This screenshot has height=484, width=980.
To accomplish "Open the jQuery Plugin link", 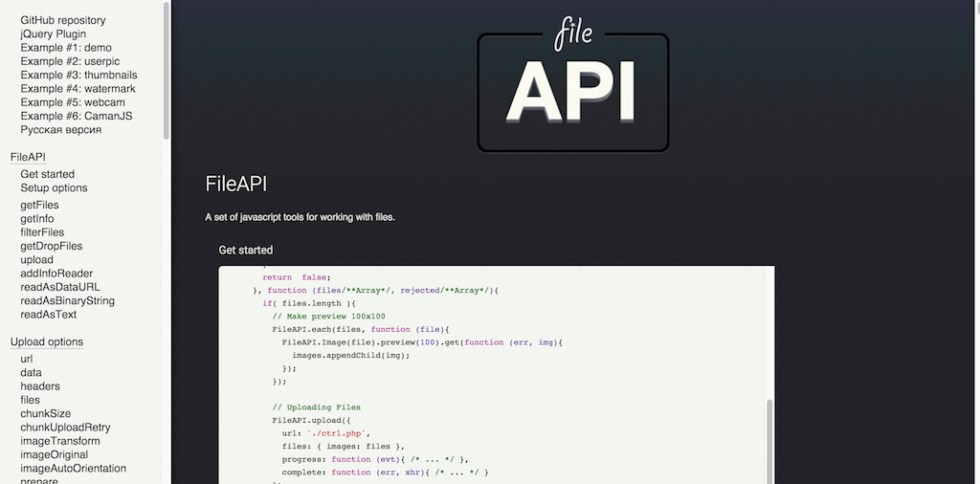I will (54, 33).
